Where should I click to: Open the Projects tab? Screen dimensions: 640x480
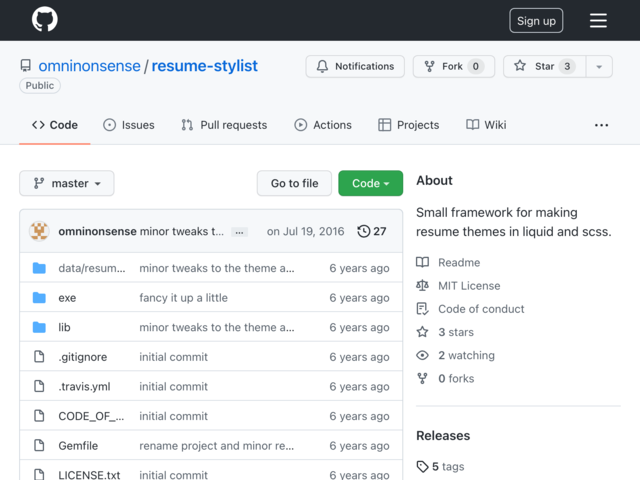coord(409,125)
